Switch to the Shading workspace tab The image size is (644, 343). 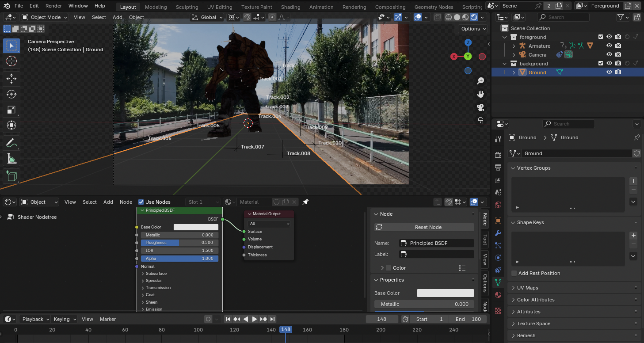[290, 7]
